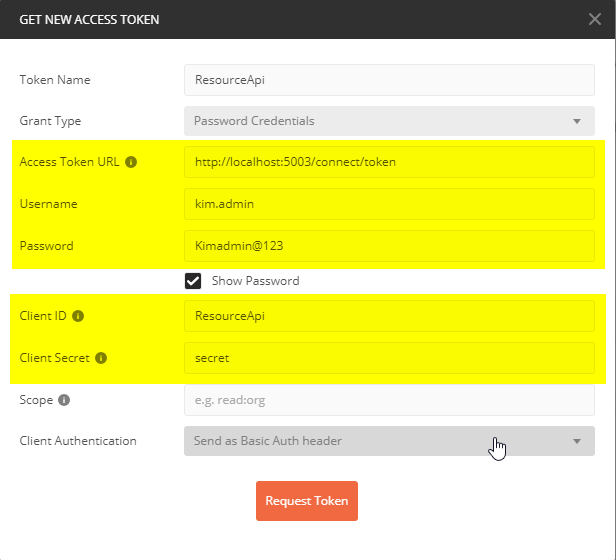
Task: Click the Password field showing Kimadmin@123
Action: pyautogui.click(x=389, y=246)
